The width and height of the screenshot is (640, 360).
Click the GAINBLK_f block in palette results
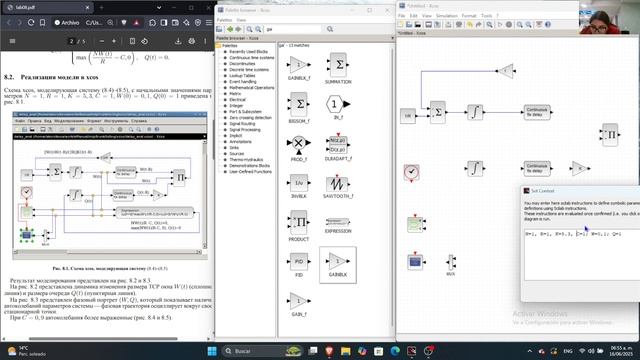click(x=299, y=68)
